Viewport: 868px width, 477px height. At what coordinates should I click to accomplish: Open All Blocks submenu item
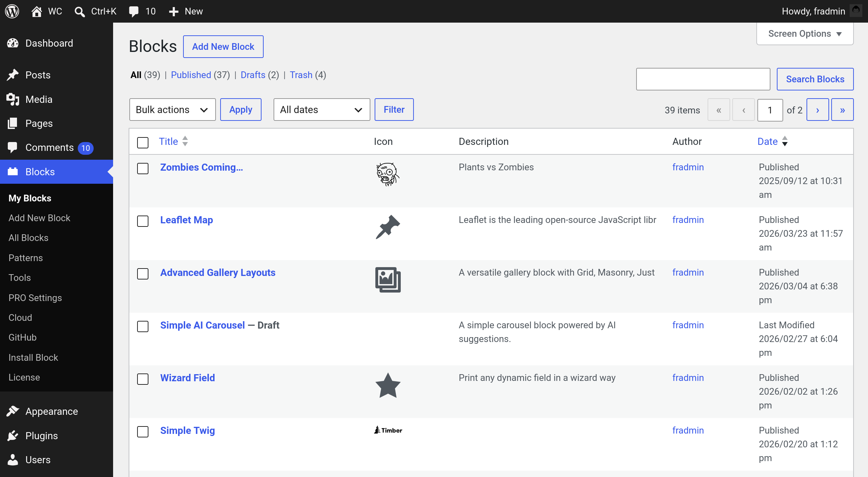click(x=28, y=238)
